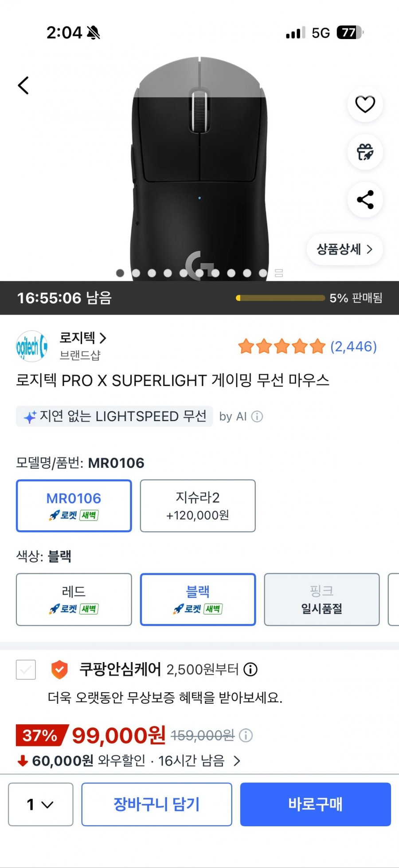Image resolution: width=399 pixels, height=868 pixels.
Task: Tap 바로구매 to buy now
Action: pos(315,804)
